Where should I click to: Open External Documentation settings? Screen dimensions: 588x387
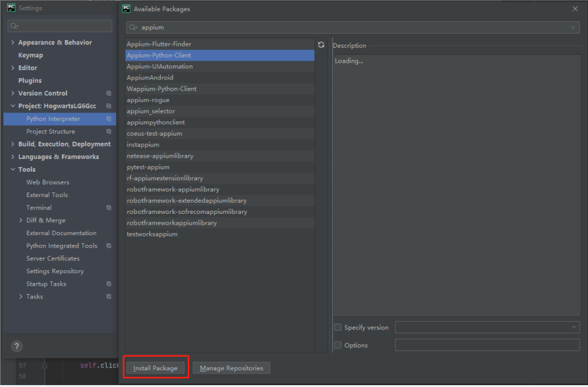tap(61, 233)
